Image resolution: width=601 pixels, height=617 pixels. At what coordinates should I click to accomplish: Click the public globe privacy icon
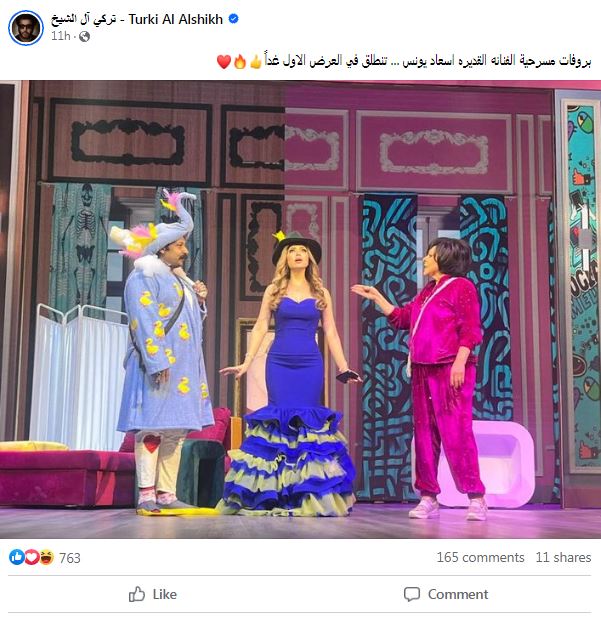click(x=84, y=37)
